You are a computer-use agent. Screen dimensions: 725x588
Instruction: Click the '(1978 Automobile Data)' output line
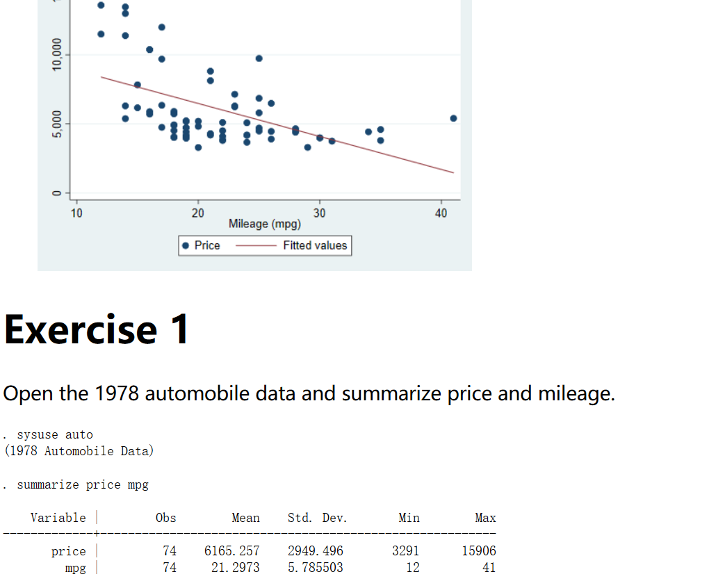tap(79, 451)
